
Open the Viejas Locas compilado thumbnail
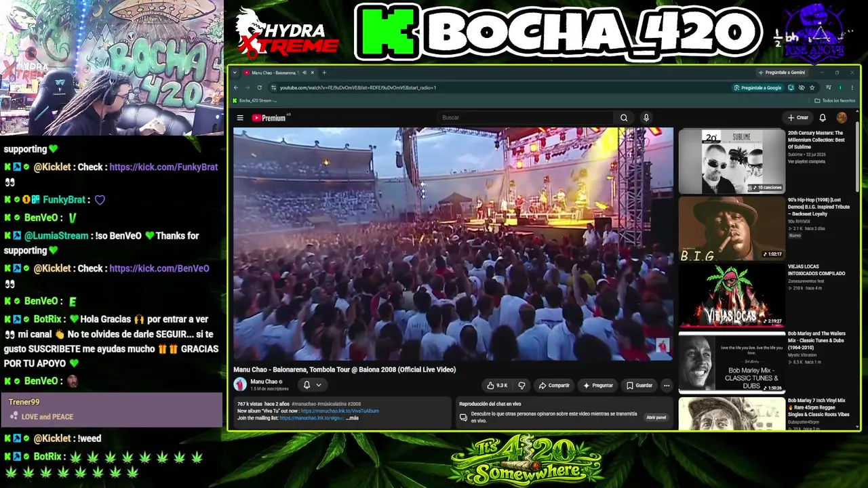point(732,295)
